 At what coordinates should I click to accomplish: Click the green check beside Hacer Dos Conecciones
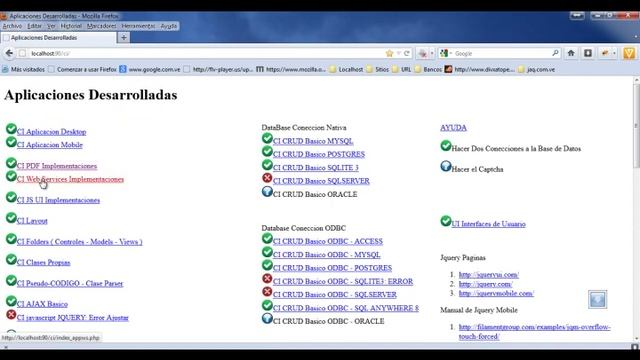pyautogui.click(x=446, y=145)
